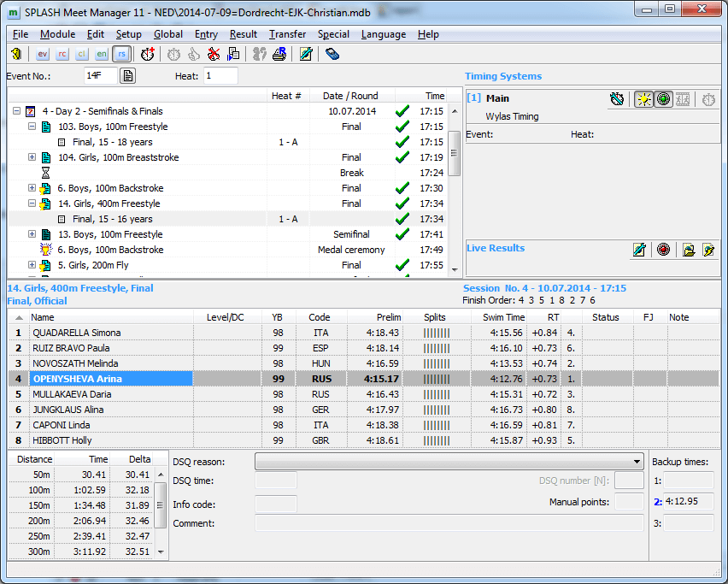Click the stopwatch with red plus icon
Image resolution: width=728 pixels, height=584 pixels.
click(148, 54)
